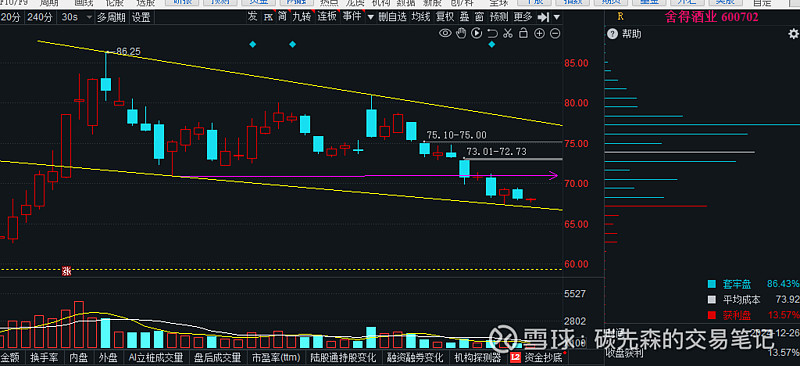This screenshot has height=366, width=800.
Task: Toggle the 复权 price adjustment option
Action: [445, 17]
